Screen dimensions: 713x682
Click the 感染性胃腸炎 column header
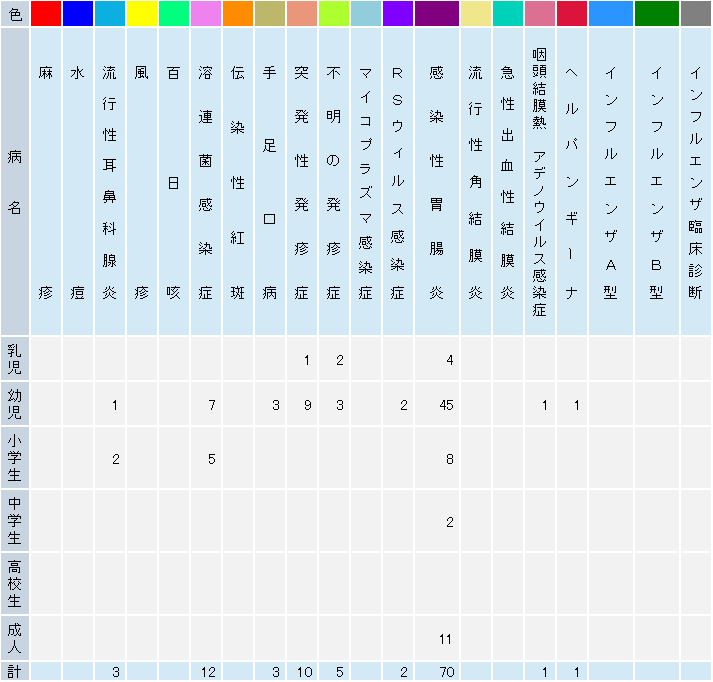click(437, 181)
